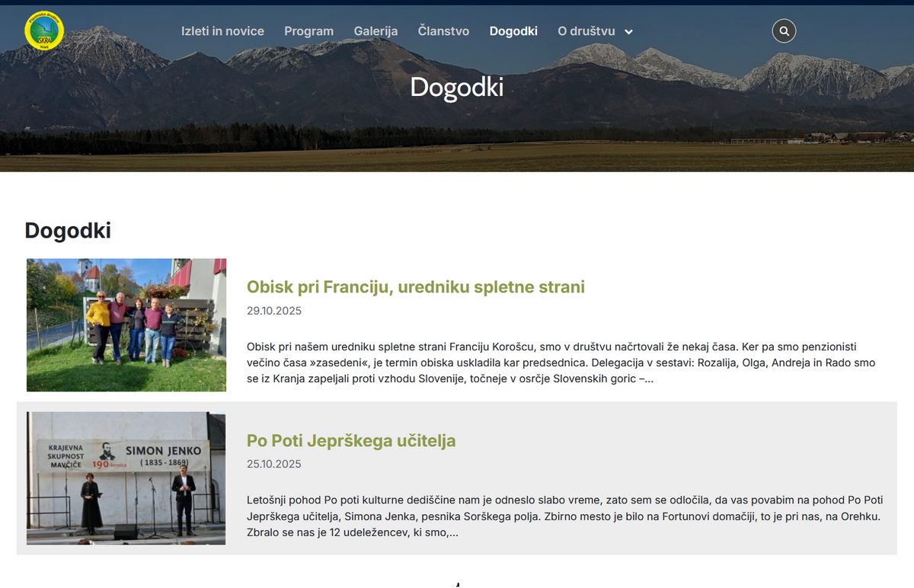This screenshot has height=588, width=914.
Task: Open article Obisk pri Franciju, uredniku spletne strani
Action: [x=415, y=287]
